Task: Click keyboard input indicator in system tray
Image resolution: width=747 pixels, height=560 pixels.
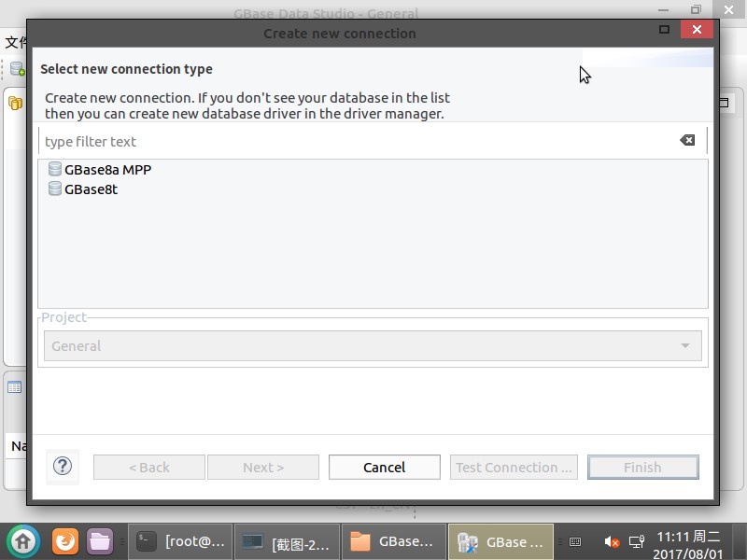Action: point(575,542)
